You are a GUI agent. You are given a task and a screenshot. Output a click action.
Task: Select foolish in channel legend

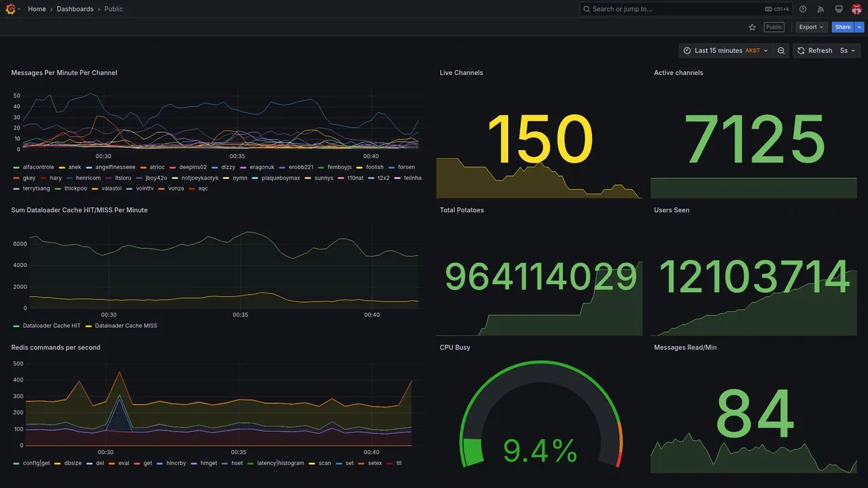point(375,167)
